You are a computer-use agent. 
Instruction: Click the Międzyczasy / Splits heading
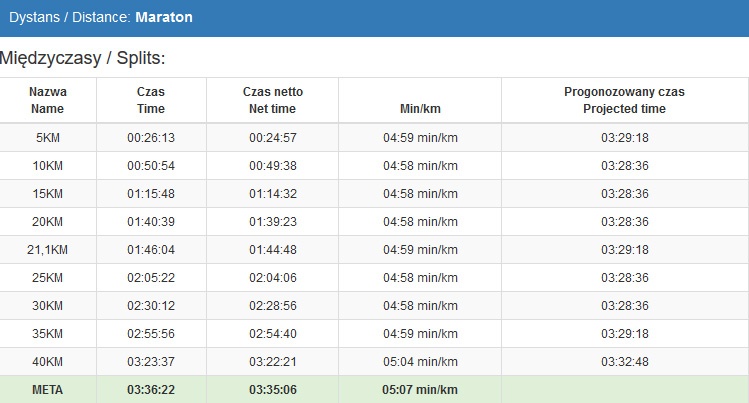(83, 59)
